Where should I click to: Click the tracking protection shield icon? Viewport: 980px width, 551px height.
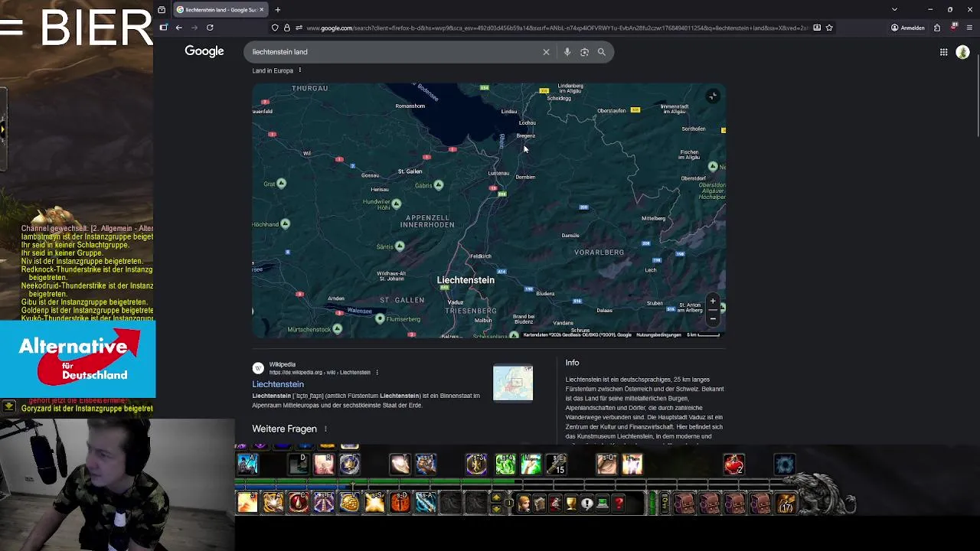tap(275, 28)
